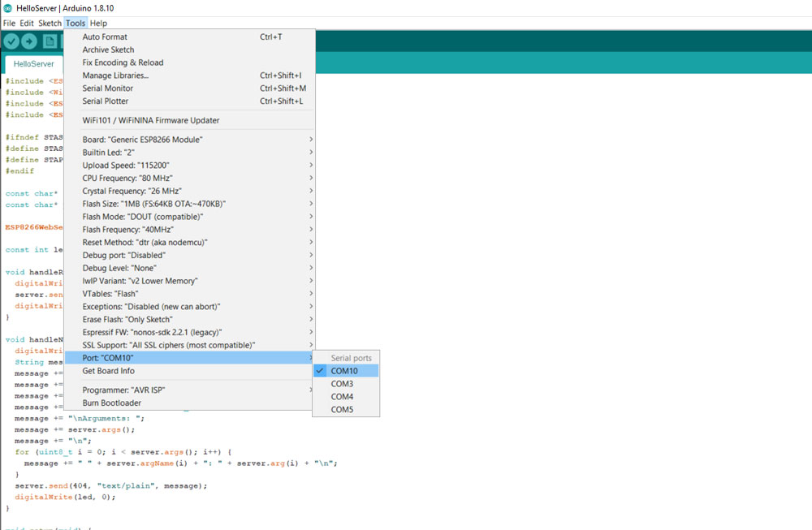Image resolution: width=812 pixels, height=530 pixels.
Task: Expand the Flash Size 1MB submenu
Action: (189, 204)
